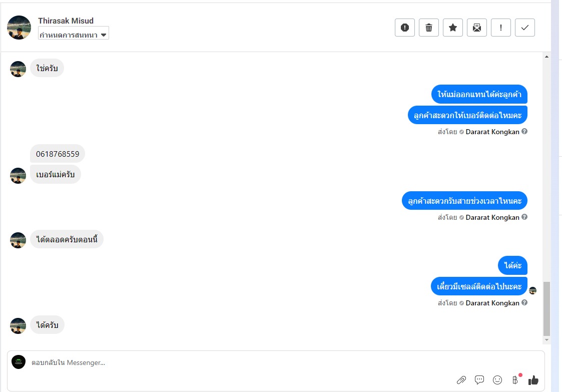
Task: Mark conversation unread with envelope icon
Action: [477, 28]
